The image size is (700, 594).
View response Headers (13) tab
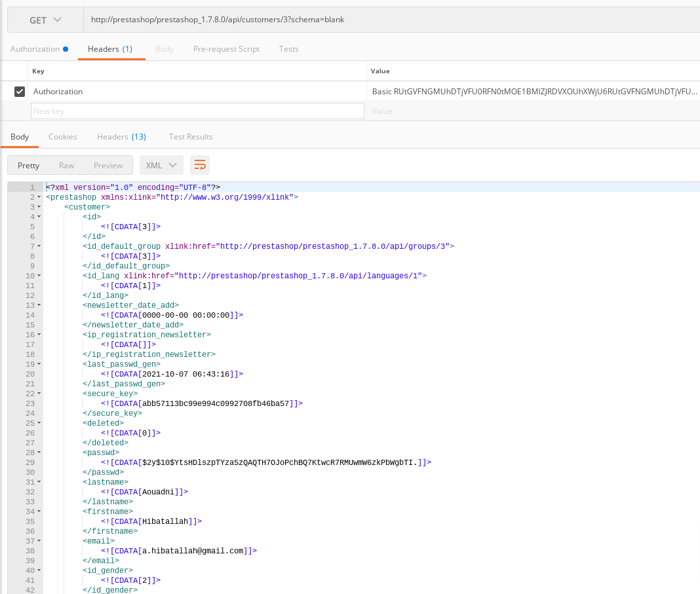pos(121,136)
